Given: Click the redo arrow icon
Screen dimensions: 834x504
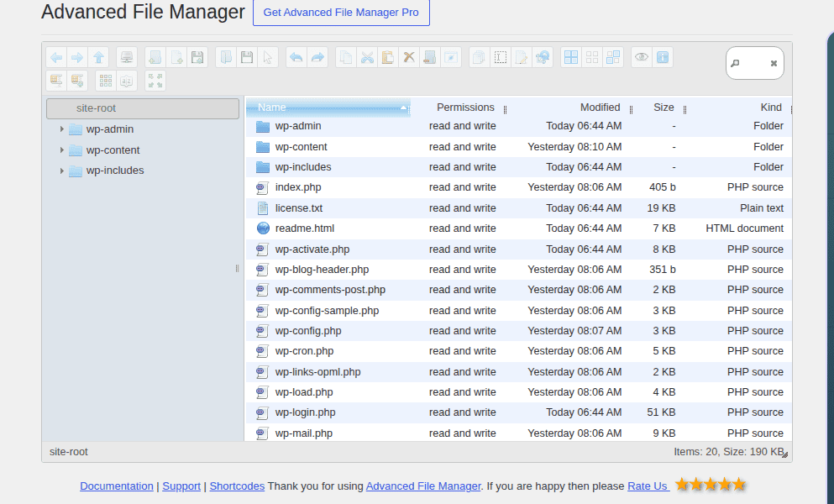Looking at the screenshot, I should (x=317, y=57).
